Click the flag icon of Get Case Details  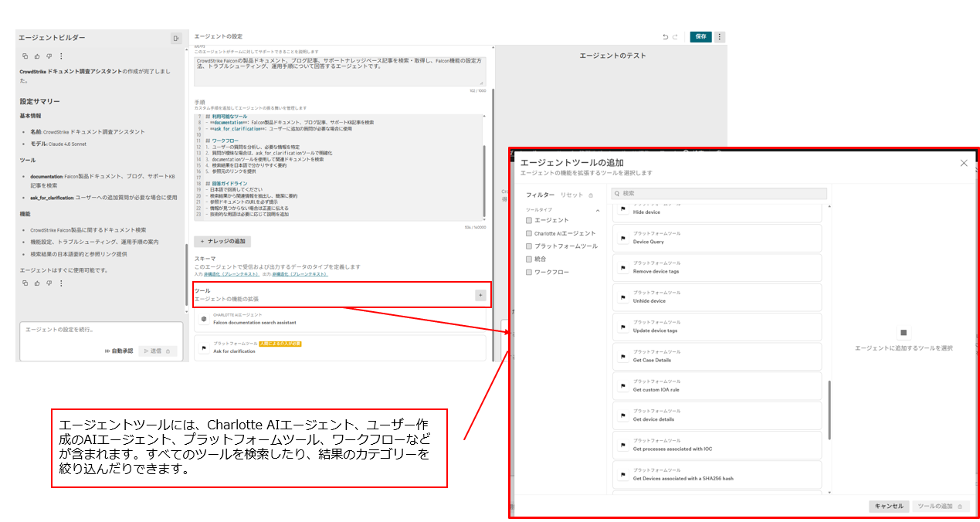[622, 357]
